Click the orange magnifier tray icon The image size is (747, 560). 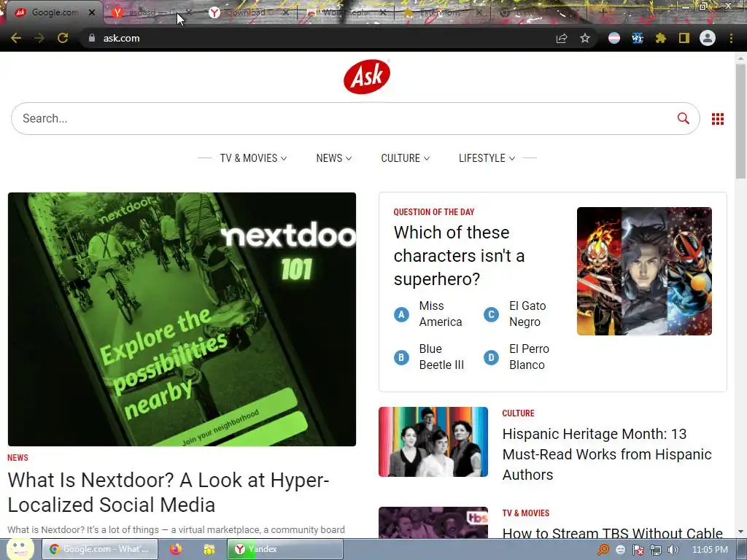[x=603, y=550]
